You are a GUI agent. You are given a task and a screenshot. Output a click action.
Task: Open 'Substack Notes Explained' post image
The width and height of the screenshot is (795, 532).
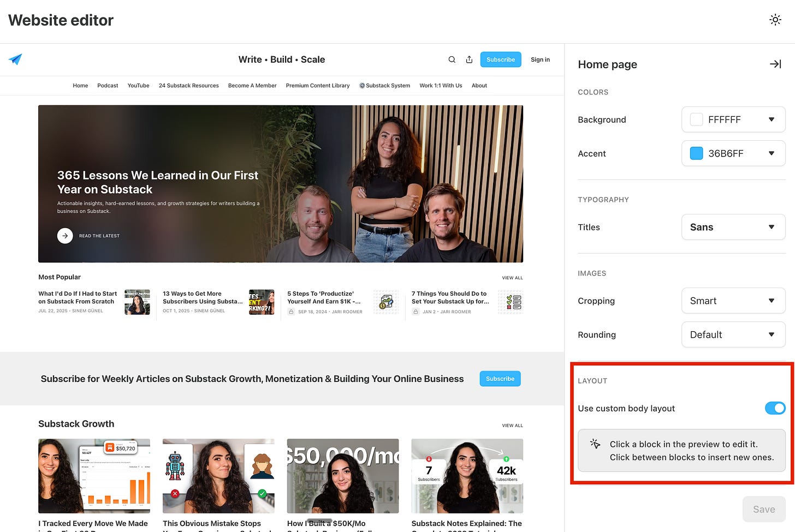467,476
